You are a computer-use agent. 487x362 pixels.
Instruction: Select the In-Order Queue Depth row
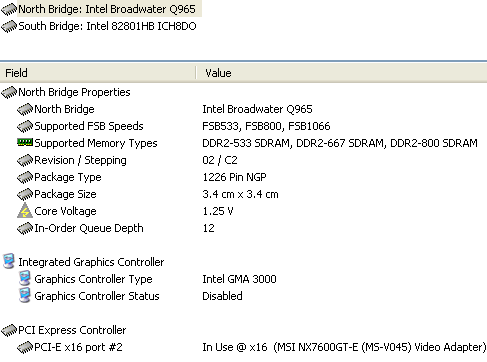243,228
